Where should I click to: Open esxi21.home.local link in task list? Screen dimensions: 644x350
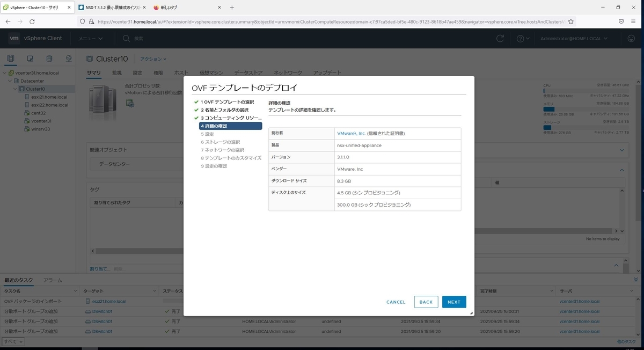click(x=109, y=302)
